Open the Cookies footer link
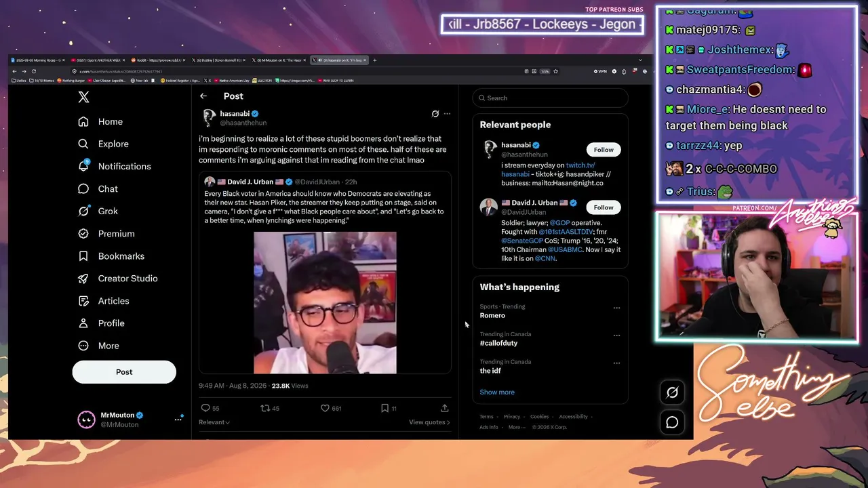The image size is (868, 488). (539, 417)
